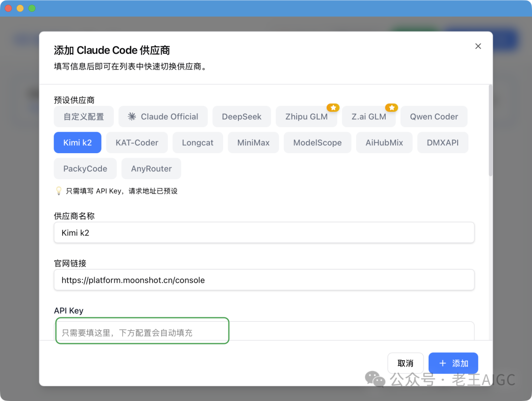This screenshot has width=532, height=401.
Task: Click the 供应商名称 field label
Action: pyautogui.click(x=74, y=216)
